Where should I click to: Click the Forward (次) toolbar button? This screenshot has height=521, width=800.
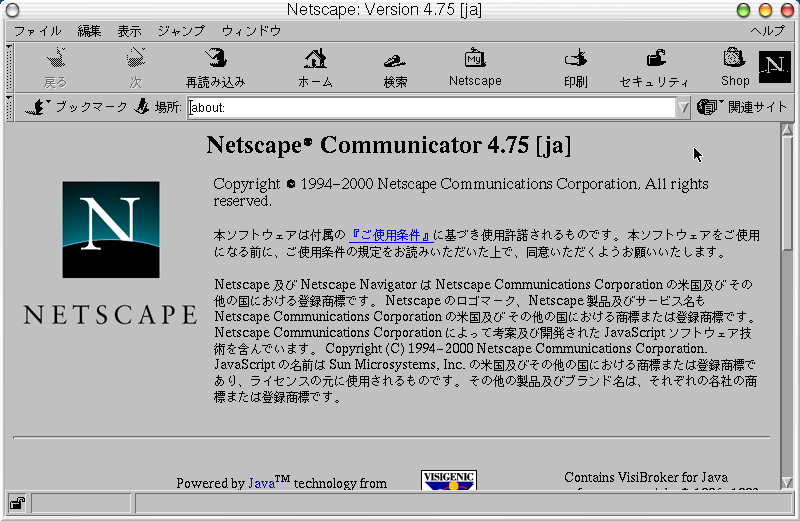[136, 68]
